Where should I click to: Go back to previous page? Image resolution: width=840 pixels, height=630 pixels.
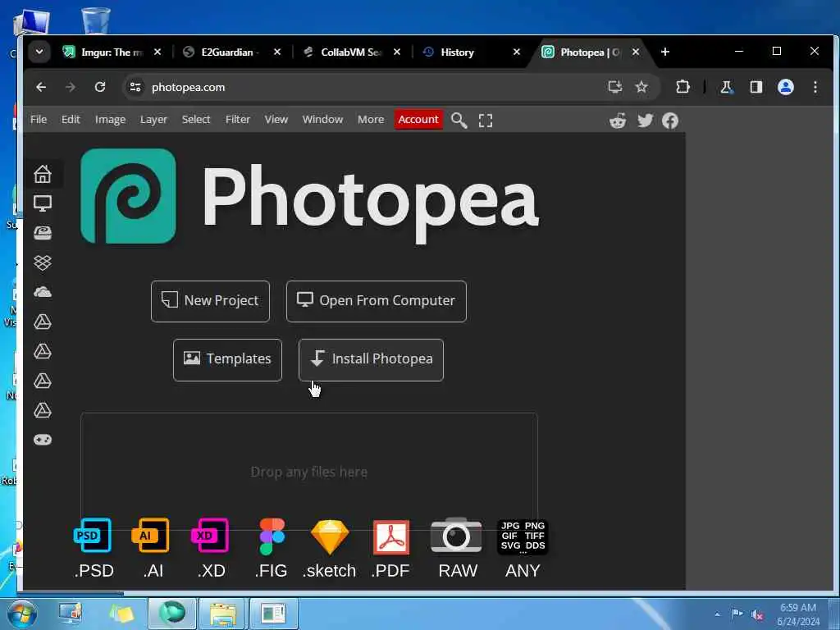coord(41,87)
